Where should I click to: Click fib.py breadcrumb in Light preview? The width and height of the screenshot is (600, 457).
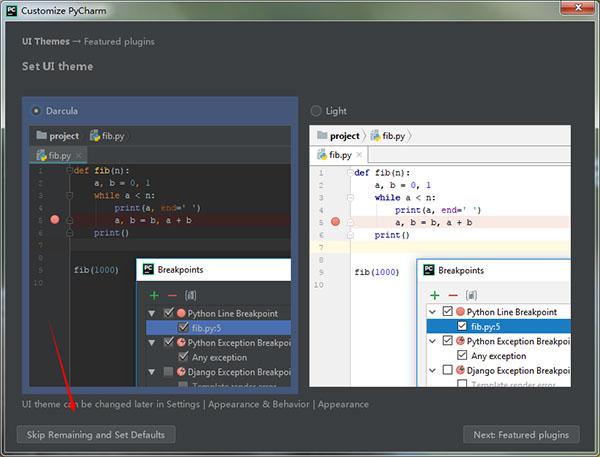[x=388, y=136]
